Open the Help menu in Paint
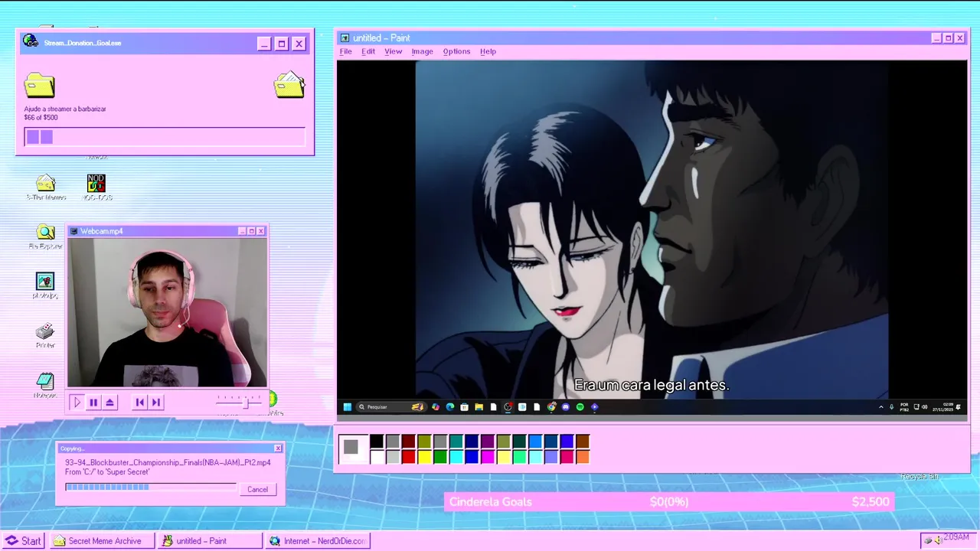This screenshot has width=980, height=551. click(x=488, y=51)
